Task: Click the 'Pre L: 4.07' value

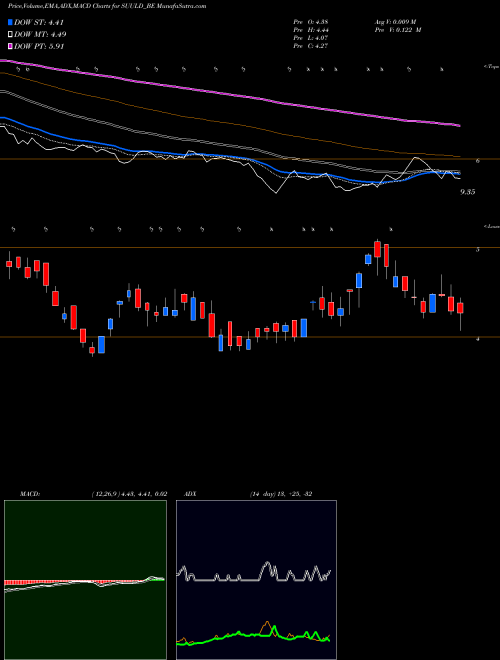Action: (311, 38)
